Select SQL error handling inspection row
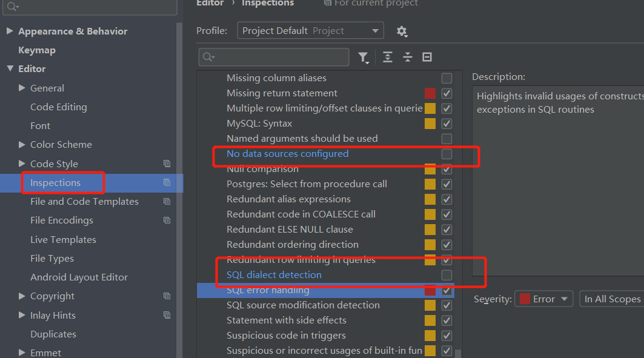The width and height of the screenshot is (644, 358). pyautogui.click(x=325, y=290)
